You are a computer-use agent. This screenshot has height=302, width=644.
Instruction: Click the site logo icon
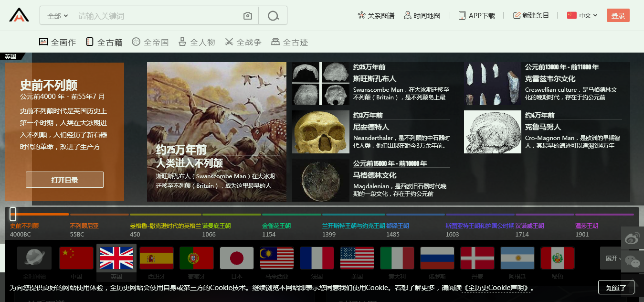point(19,15)
